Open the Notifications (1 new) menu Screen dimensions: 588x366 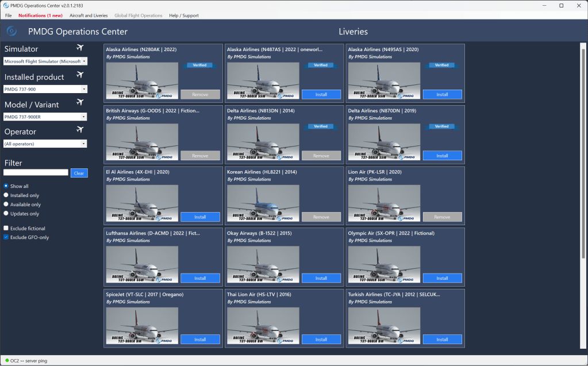point(40,16)
